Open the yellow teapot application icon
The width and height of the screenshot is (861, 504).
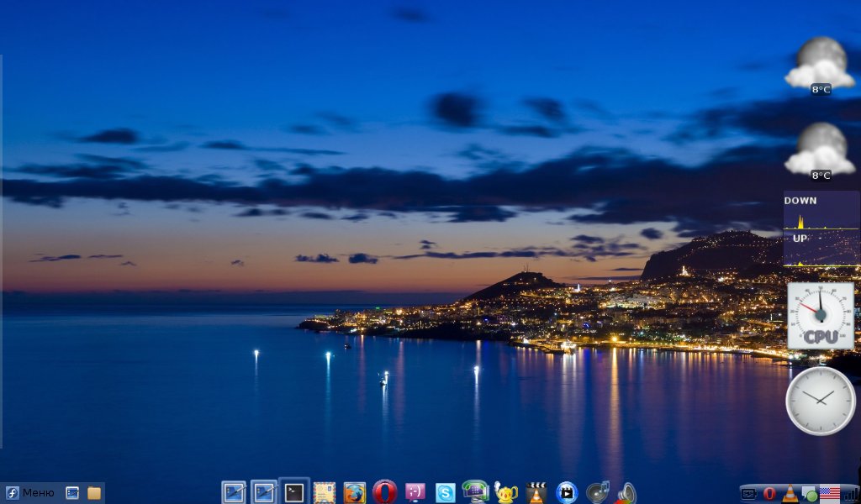pos(506,492)
